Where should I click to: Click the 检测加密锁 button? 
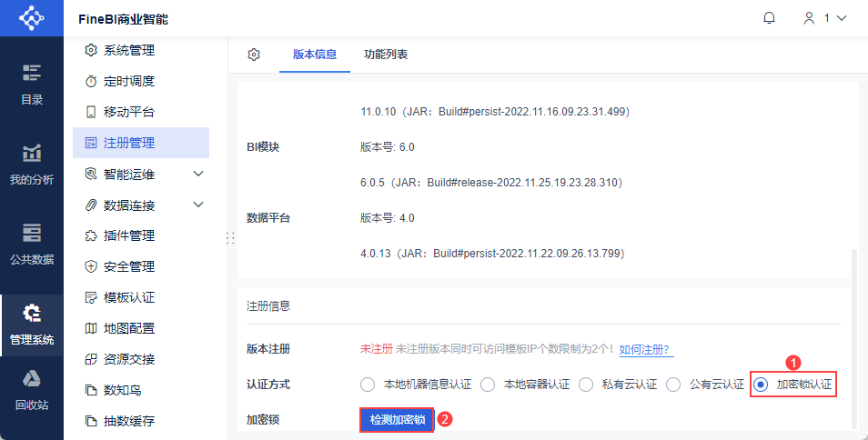(397, 420)
